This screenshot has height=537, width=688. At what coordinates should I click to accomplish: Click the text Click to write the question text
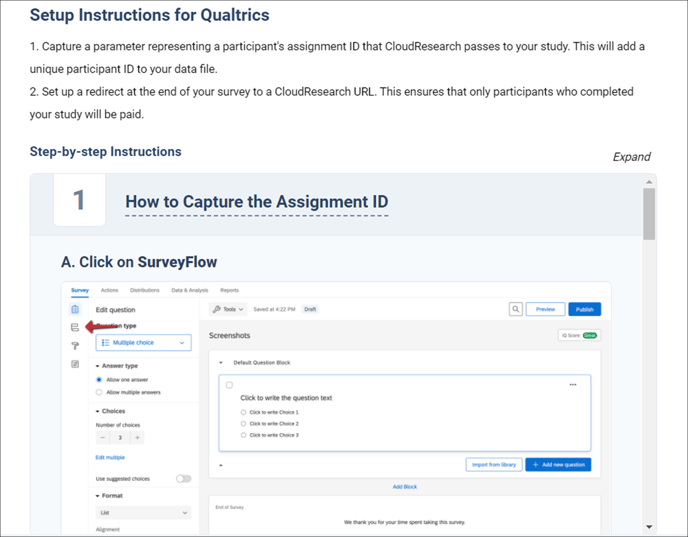pos(286,398)
